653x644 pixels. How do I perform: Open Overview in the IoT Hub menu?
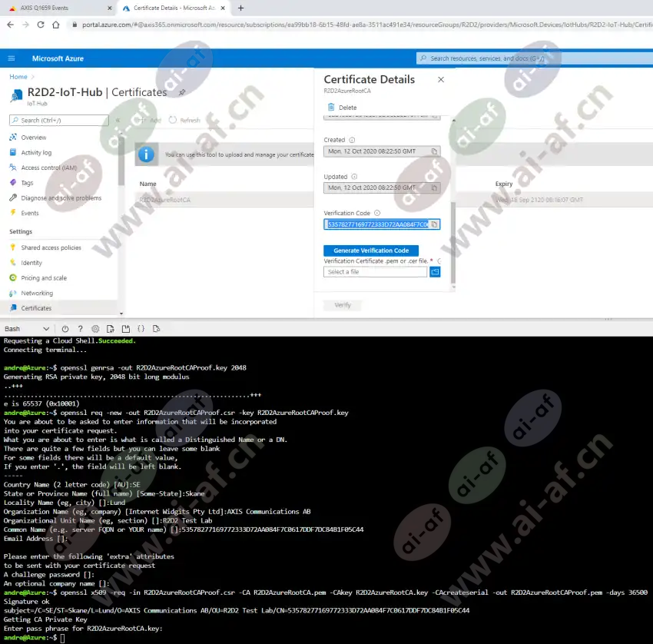[x=34, y=138]
